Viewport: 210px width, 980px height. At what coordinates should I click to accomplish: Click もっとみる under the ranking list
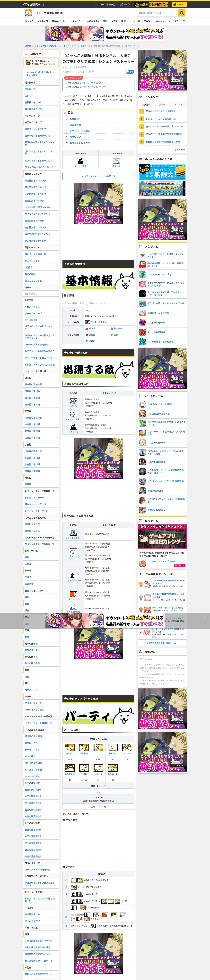click(180, 149)
